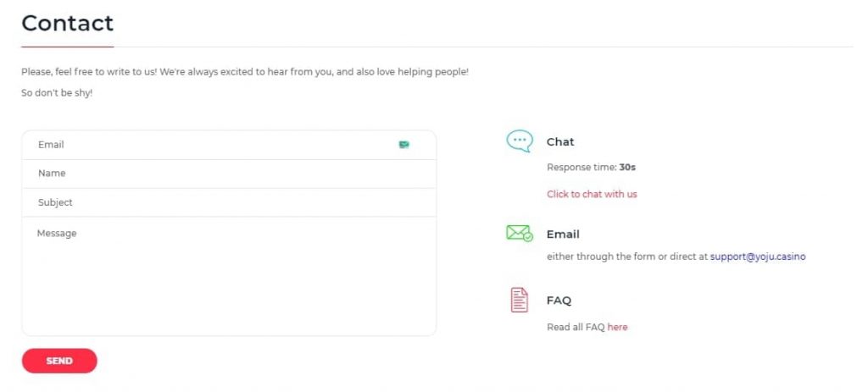Submit the form with the SEND button

[x=59, y=361]
